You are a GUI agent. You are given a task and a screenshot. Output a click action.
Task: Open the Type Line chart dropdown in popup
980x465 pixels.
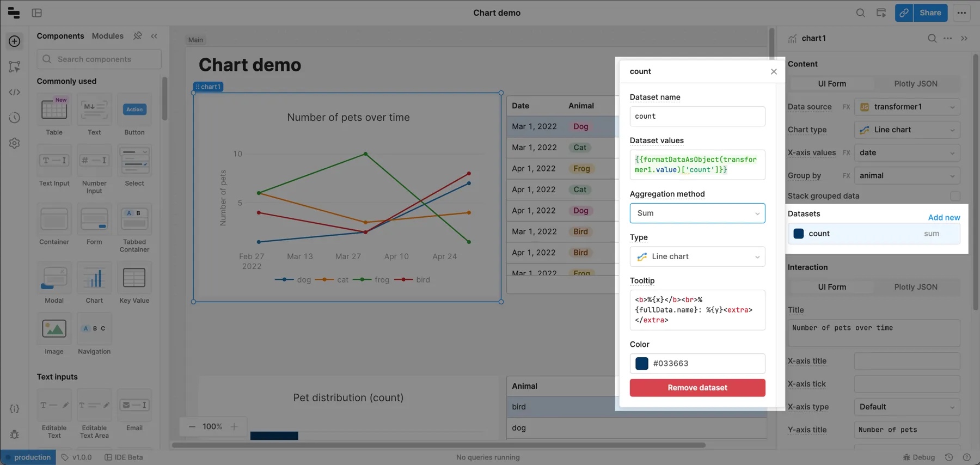(697, 256)
